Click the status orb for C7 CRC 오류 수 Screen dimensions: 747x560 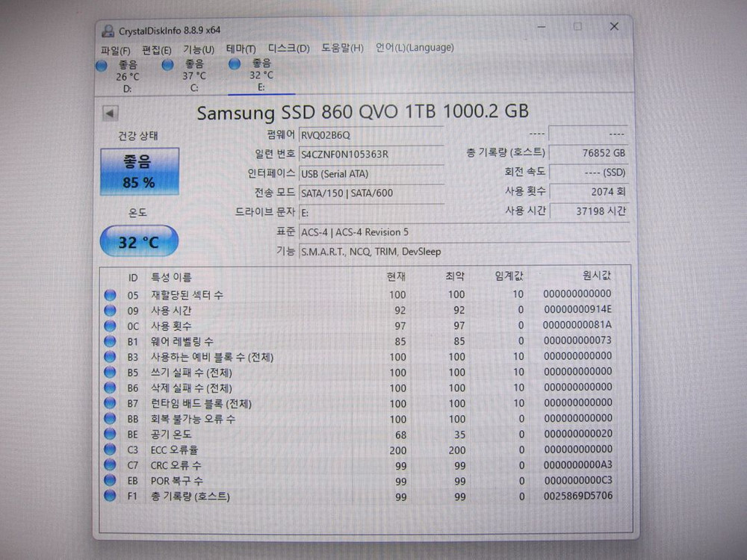pos(110,464)
